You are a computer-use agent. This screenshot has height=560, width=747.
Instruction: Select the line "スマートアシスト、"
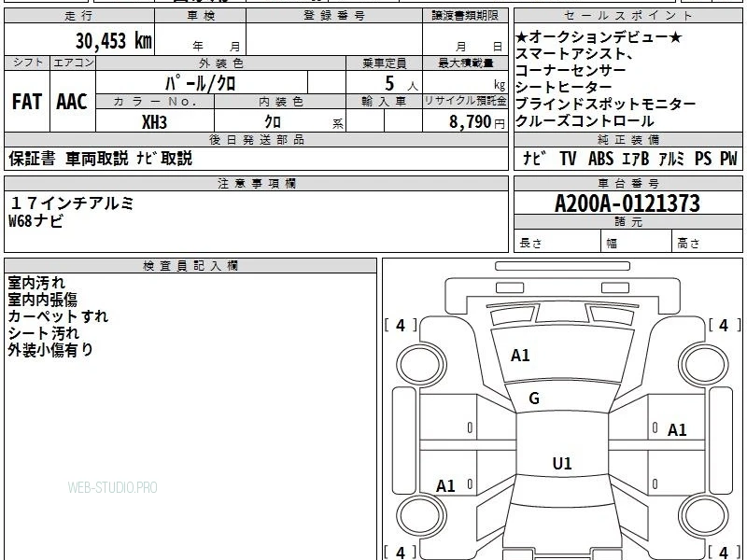(574, 54)
